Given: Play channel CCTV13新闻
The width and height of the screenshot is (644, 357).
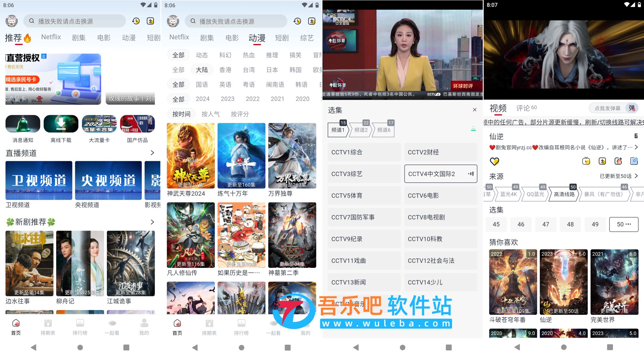Looking at the screenshot, I should 364,282.
